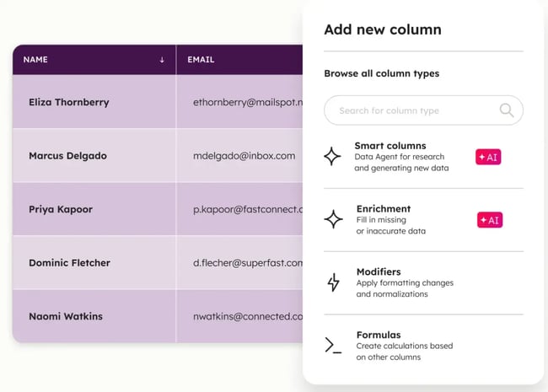Click the EMAIL column header
This screenshot has height=392, width=548.
pyautogui.click(x=202, y=60)
